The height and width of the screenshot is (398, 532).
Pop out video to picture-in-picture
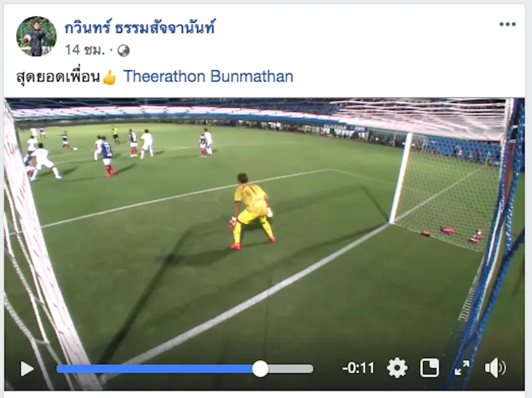click(x=429, y=368)
